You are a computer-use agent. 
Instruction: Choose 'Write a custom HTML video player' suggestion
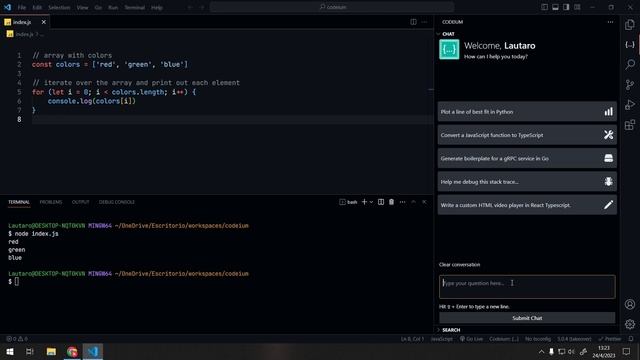pos(527,205)
